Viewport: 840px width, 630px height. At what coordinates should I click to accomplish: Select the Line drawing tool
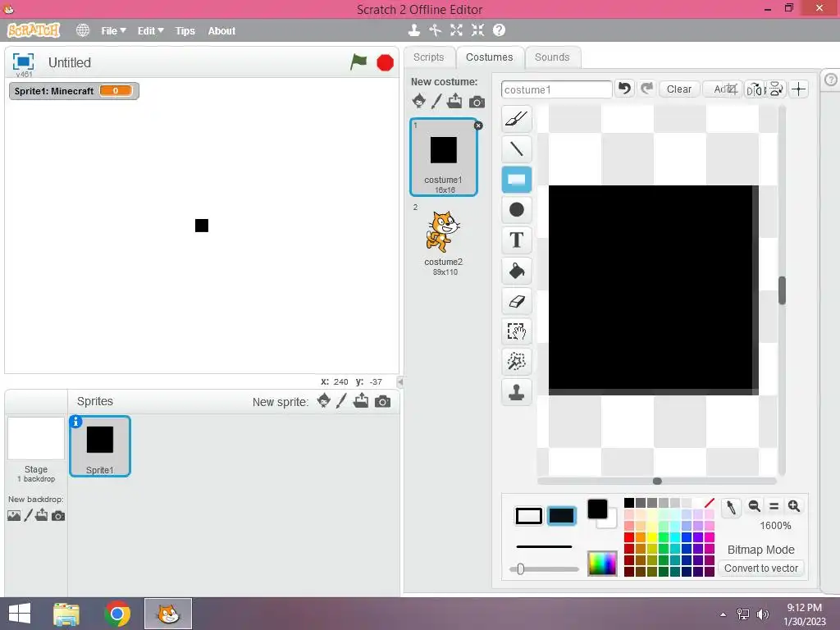(x=517, y=149)
